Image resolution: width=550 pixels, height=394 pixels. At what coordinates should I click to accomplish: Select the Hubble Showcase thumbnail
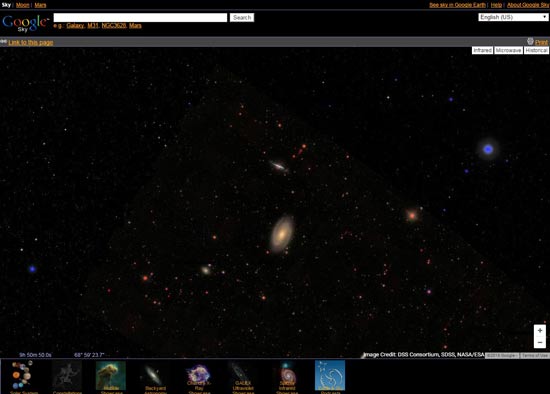coord(111,375)
